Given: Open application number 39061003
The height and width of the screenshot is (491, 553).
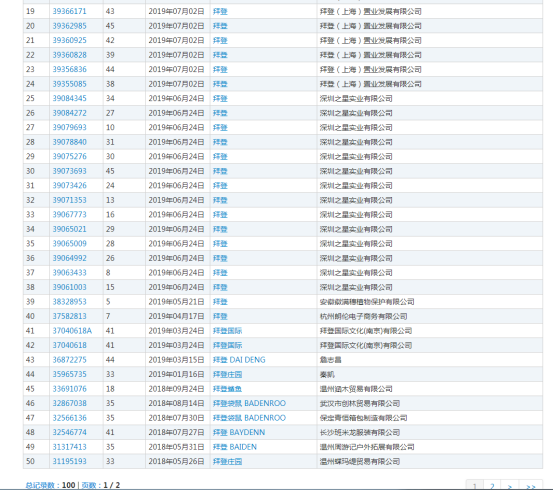Looking at the screenshot, I should click(69, 287).
